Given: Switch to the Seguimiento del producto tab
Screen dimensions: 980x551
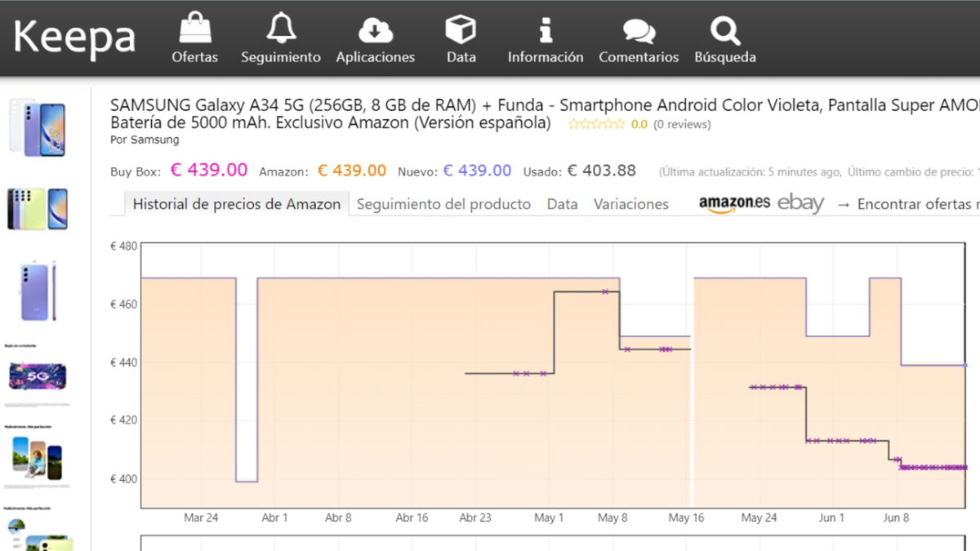Looking at the screenshot, I should point(443,203).
